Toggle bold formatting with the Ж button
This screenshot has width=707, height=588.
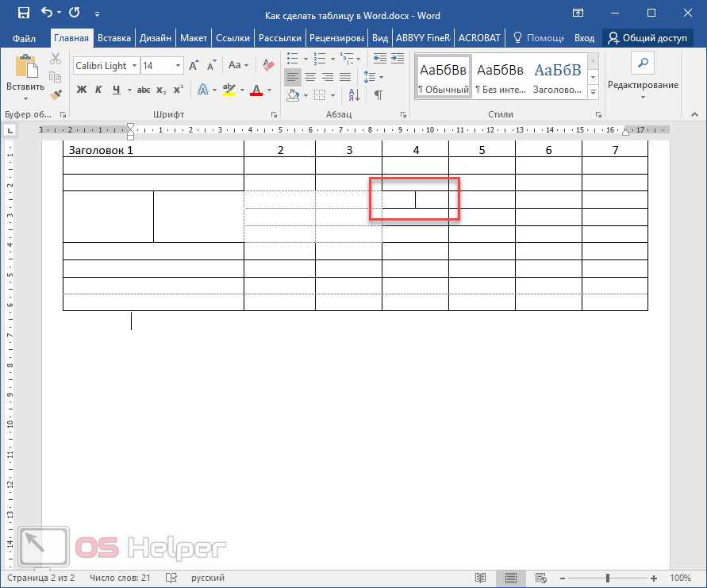[x=81, y=90]
